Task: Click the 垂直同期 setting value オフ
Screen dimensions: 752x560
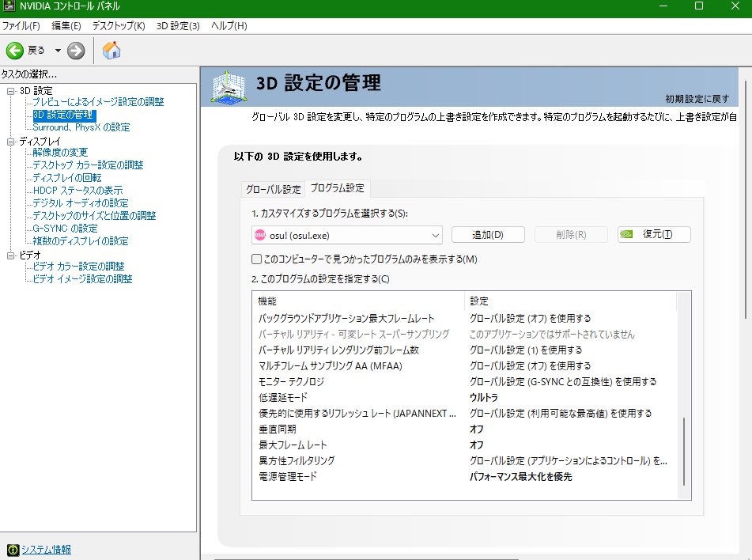Action: (x=476, y=429)
